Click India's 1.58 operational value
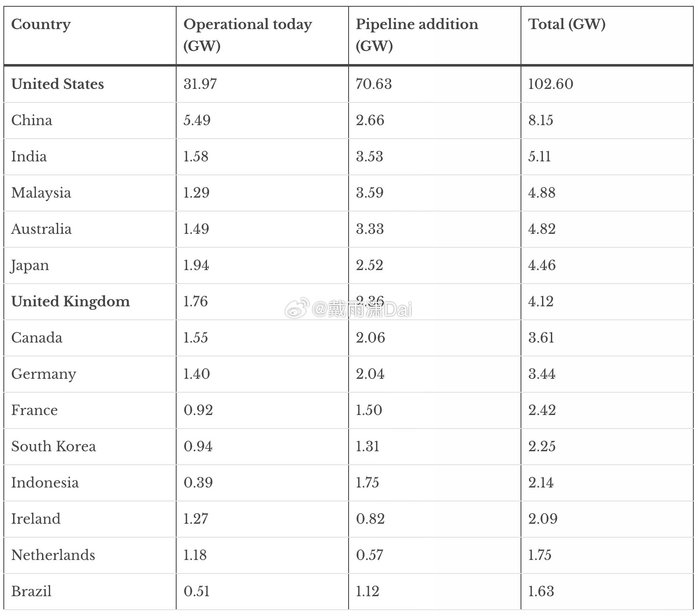Screen dimensions: 698x616 (196, 156)
